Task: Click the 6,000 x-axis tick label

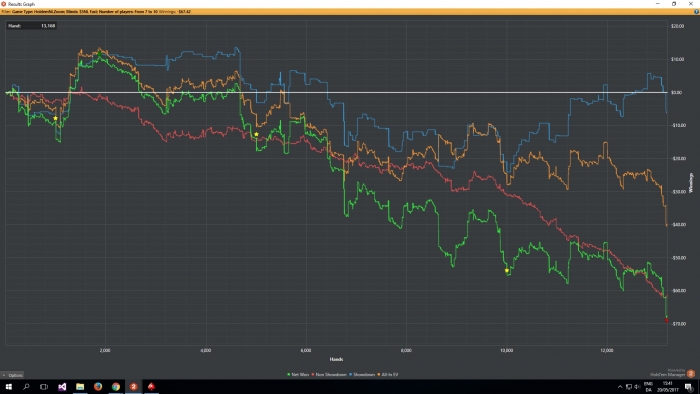Action: 306,351
